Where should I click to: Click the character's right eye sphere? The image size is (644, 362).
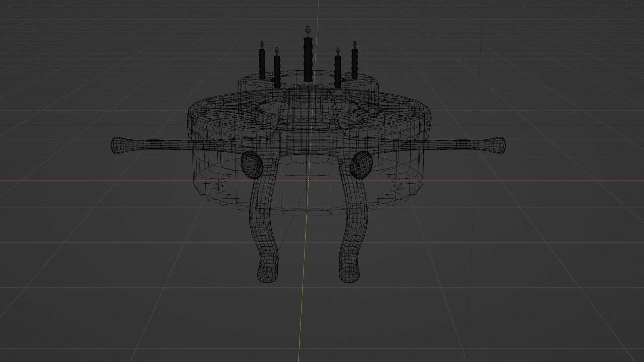362,164
